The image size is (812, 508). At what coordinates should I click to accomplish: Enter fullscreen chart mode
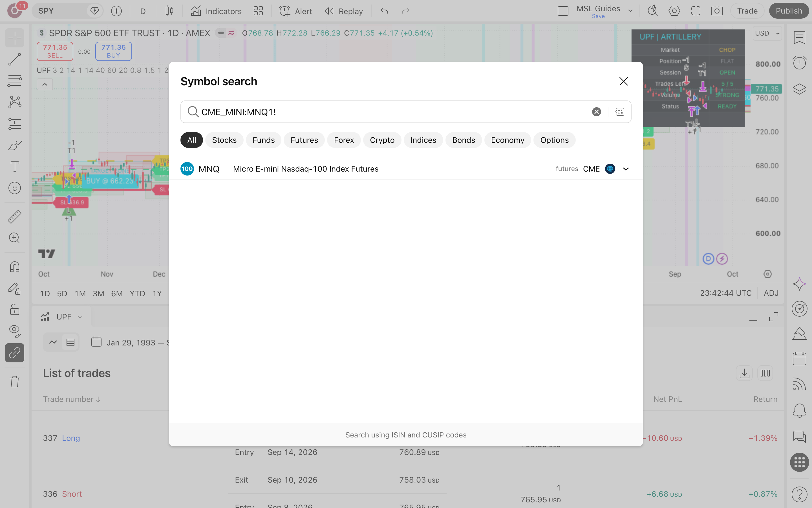(x=696, y=11)
